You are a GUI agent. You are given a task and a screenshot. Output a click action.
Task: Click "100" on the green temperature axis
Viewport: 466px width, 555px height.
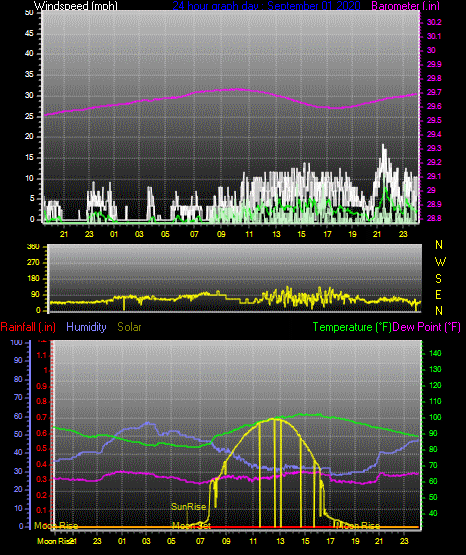tap(435, 417)
